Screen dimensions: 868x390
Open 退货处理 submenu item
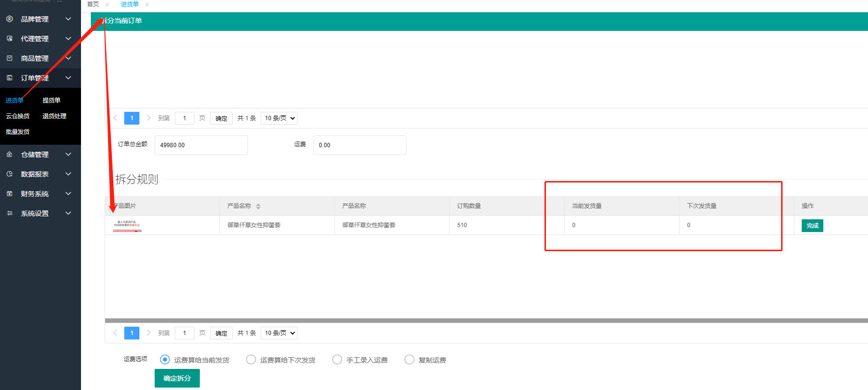(x=54, y=116)
